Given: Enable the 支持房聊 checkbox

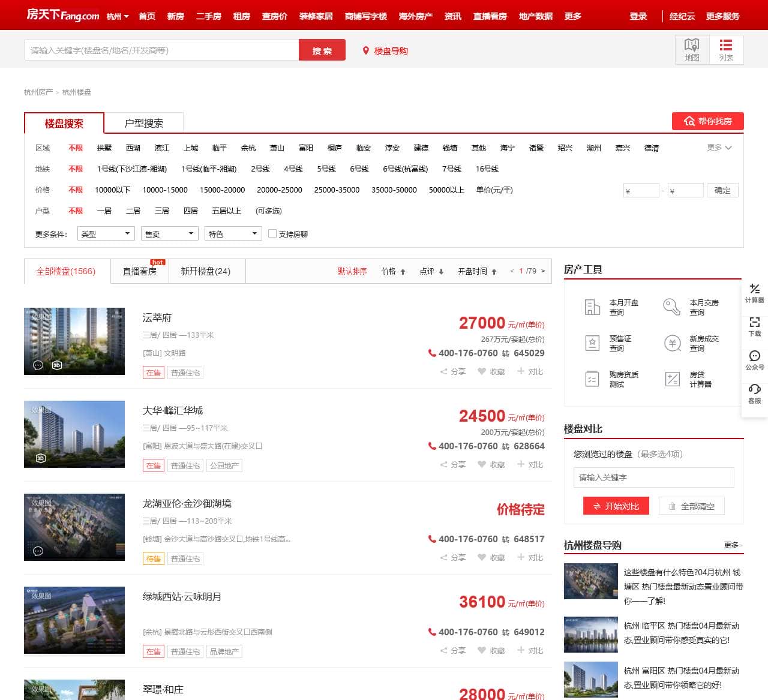Looking at the screenshot, I should click(x=273, y=233).
